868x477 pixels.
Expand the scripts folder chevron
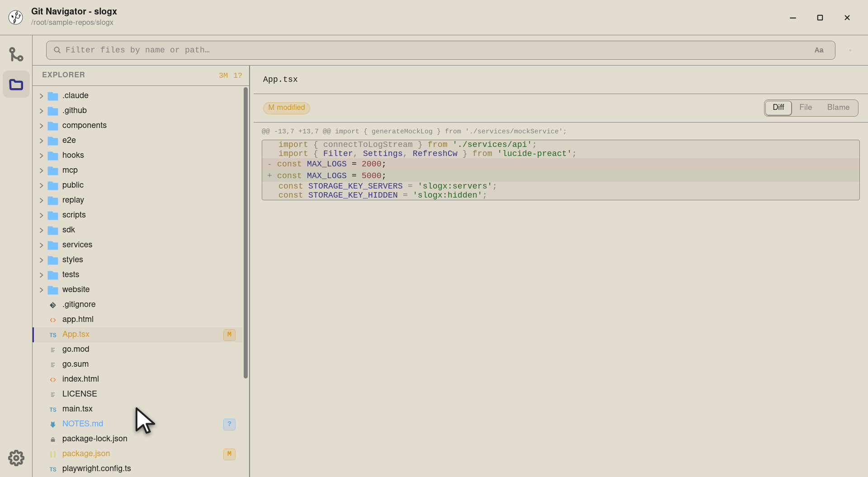coord(41,215)
